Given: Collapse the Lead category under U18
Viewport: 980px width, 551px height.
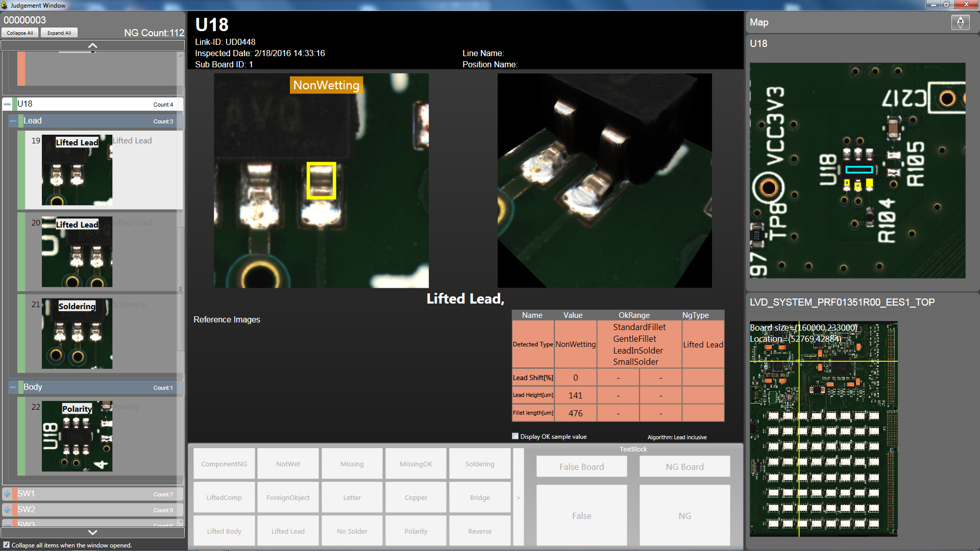Looking at the screenshot, I should (13, 121).
